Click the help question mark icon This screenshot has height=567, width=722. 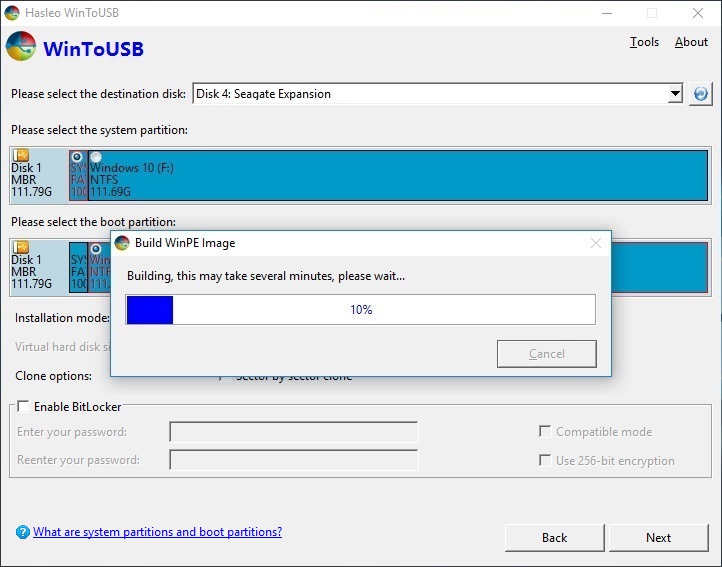pyautogui.click(x=23, y=532)
